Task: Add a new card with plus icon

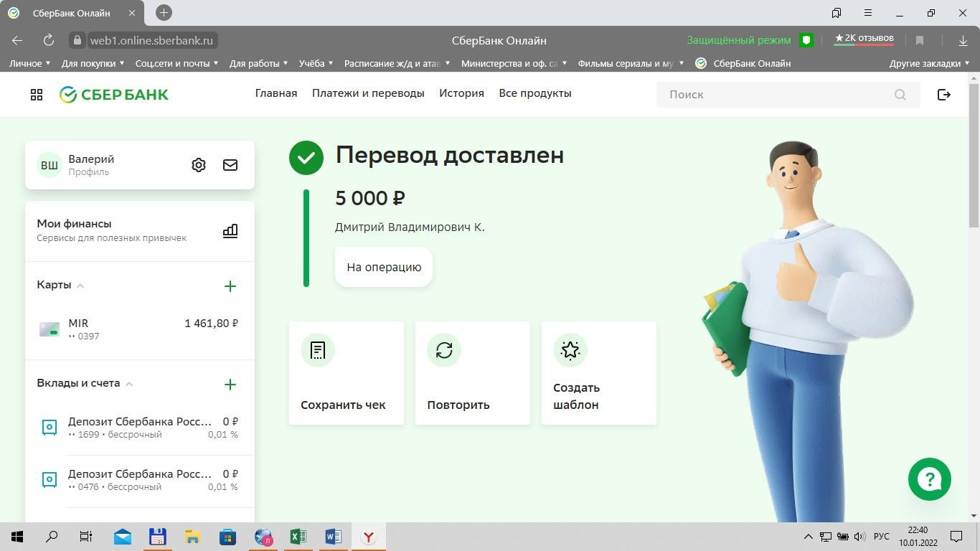Action: pos(230,286)
